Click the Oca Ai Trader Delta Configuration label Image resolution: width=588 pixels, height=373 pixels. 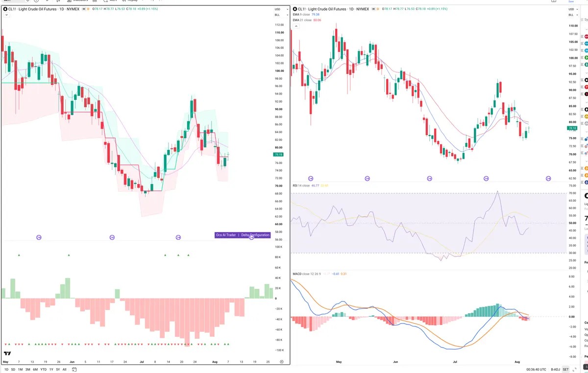243,235
